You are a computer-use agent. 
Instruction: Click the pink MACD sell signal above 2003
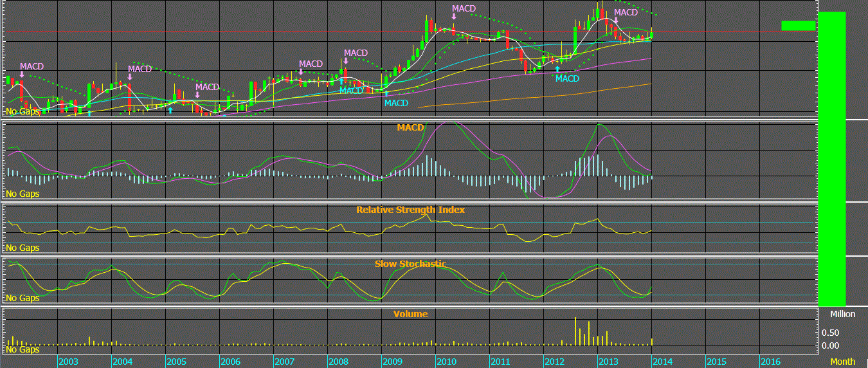click(32, 66)
